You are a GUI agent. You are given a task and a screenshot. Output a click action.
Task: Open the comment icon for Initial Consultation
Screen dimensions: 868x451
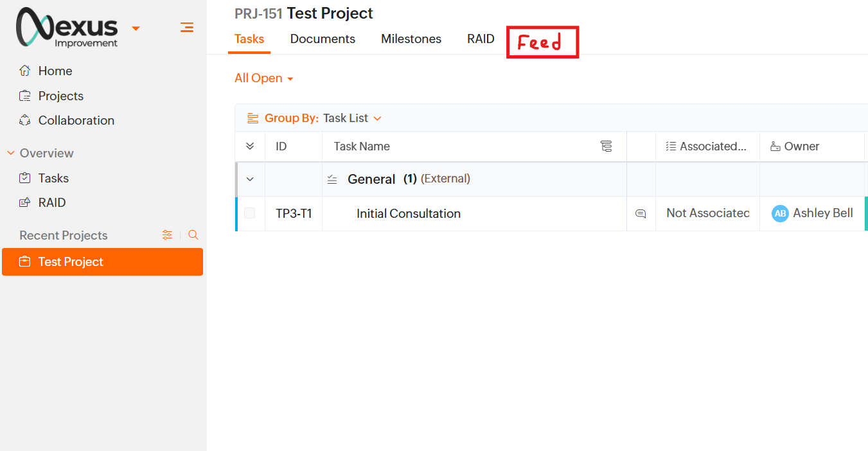(x=641, y=214)
